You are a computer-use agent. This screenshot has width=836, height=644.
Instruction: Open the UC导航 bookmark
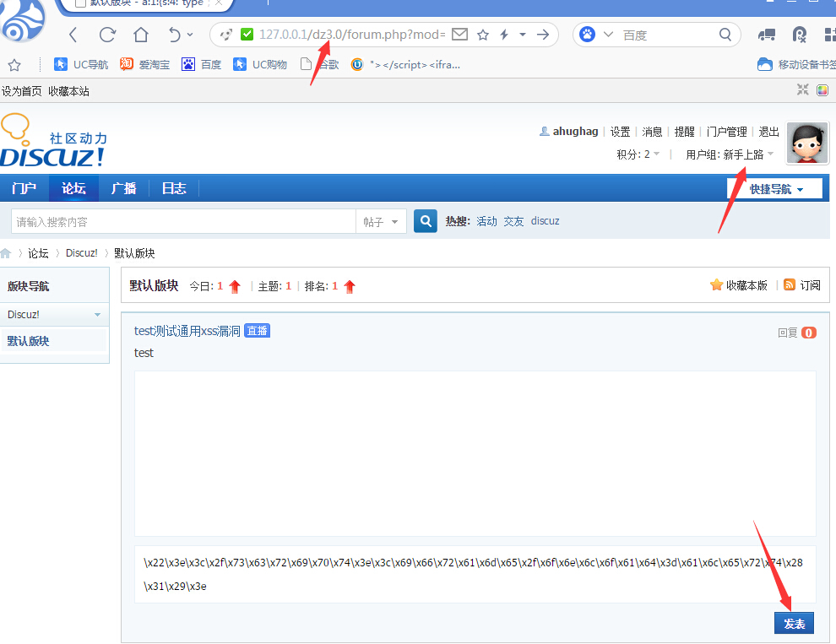(81, 64)
